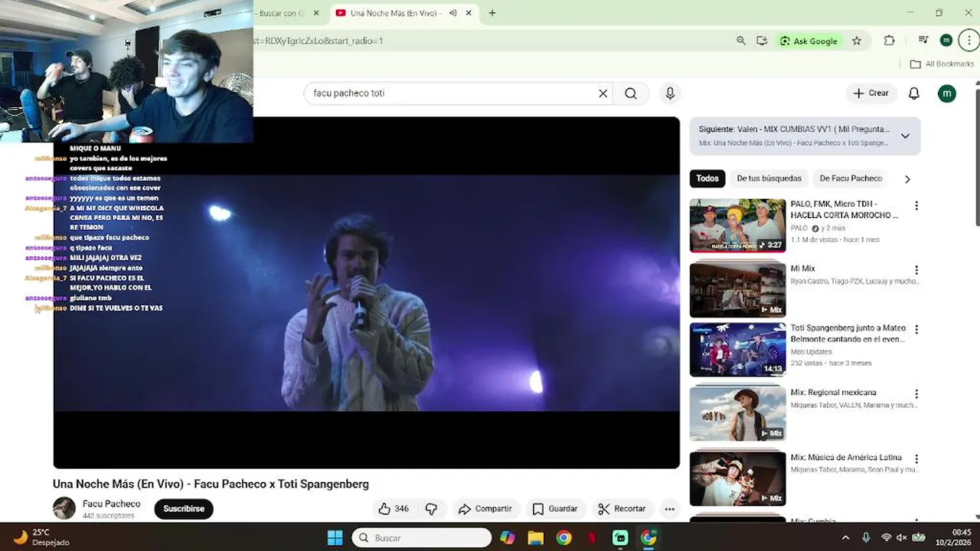Open Copilot from the taskbar
This screenshot has width=980, height=551.
click(508, 537)
